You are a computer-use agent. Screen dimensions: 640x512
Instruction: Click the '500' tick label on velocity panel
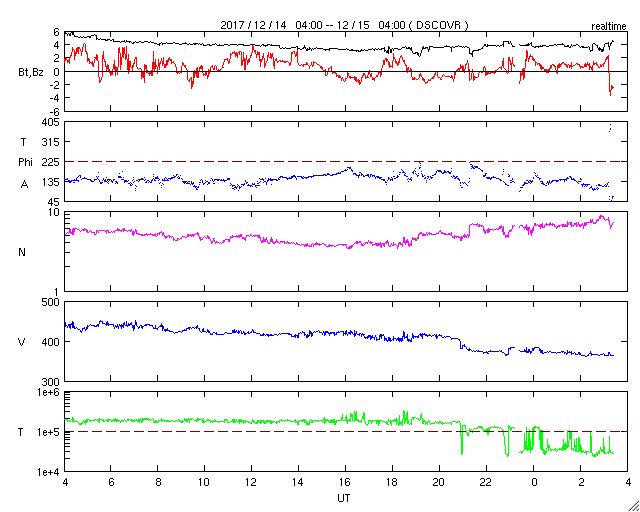tap(52, 302)
